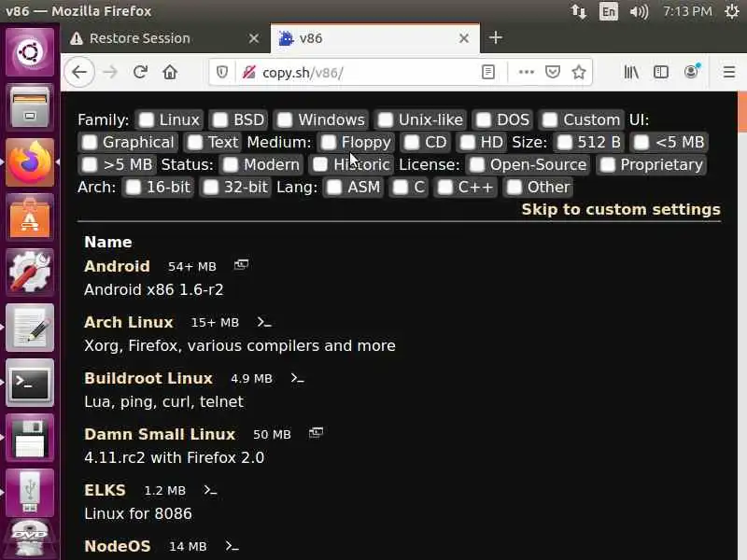Open the Terminal from the dock
Image resolution: width=747 pixels, height=560 pixels.
click(x=30, y=383)
